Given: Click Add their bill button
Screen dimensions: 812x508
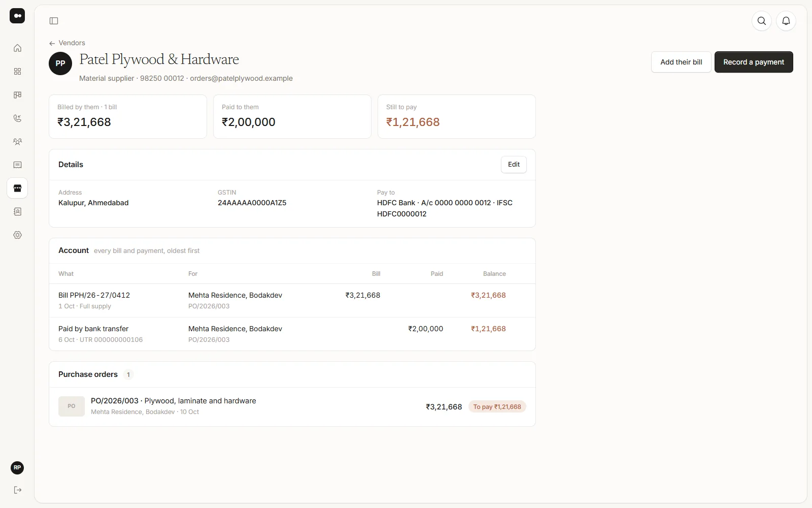Looking at the screenshot, I should click(681, 62).
